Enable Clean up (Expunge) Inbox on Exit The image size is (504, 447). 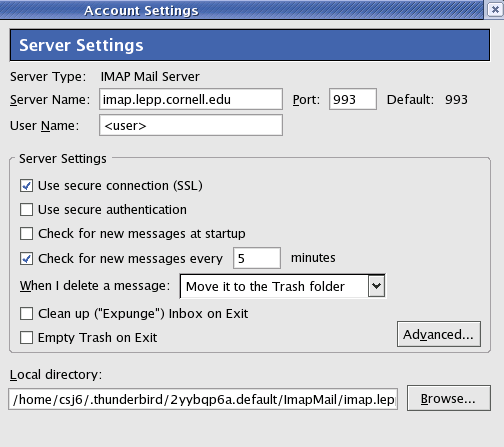click(x=26, y=314)
